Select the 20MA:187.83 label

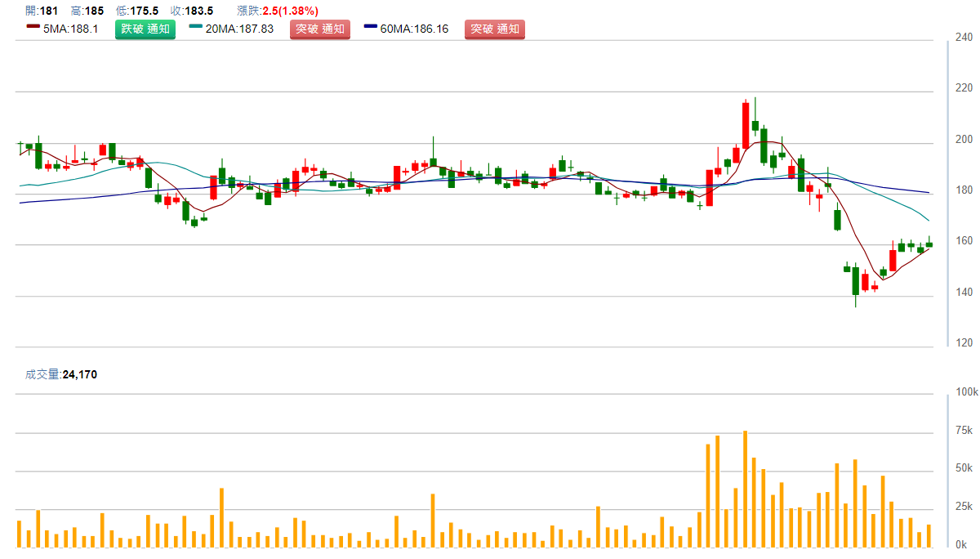239,29
